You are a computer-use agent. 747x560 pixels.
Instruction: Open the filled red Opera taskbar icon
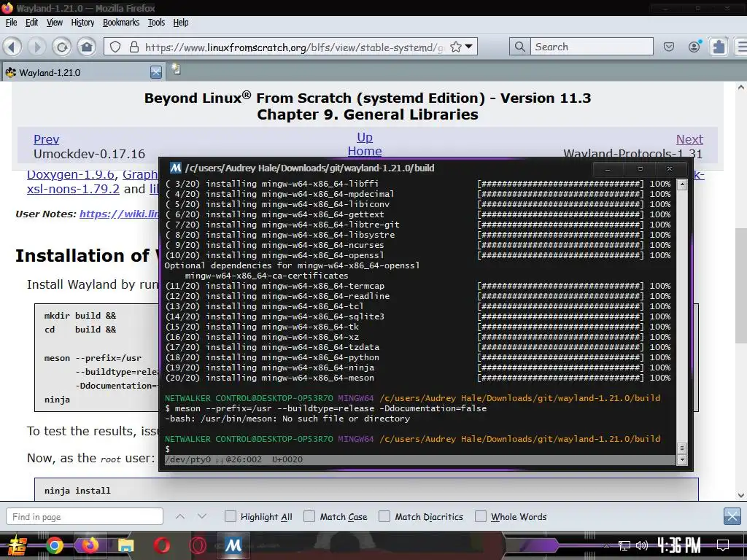[x=162, y=545]
